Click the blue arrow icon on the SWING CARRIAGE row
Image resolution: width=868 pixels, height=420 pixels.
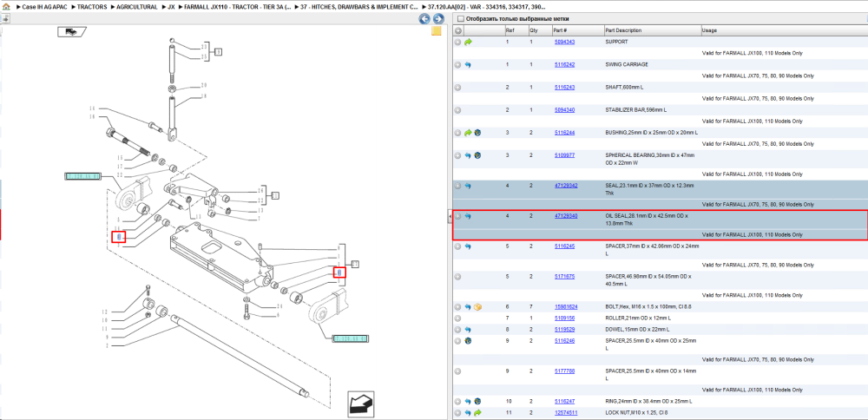[x=468, y=65]
